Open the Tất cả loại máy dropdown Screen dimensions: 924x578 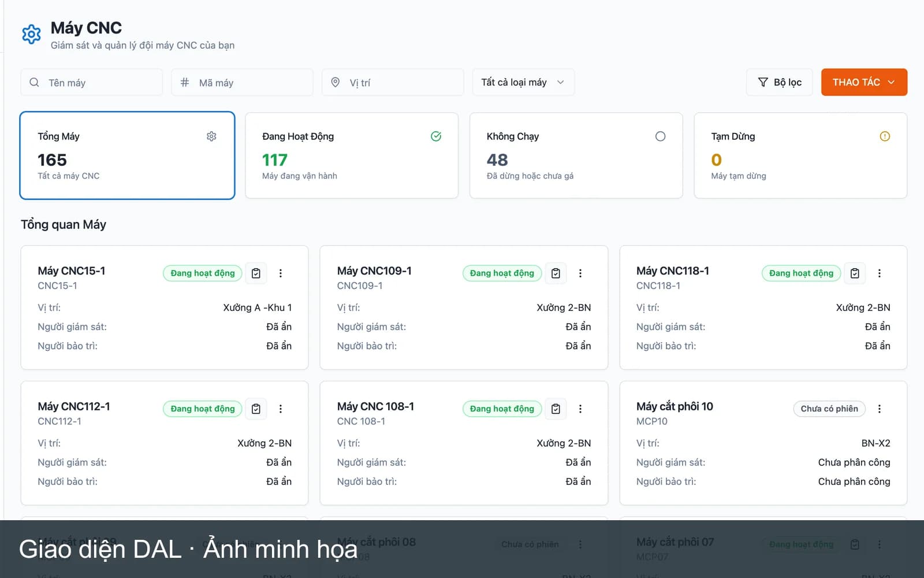pyautogui.click(x=523, y=83)
